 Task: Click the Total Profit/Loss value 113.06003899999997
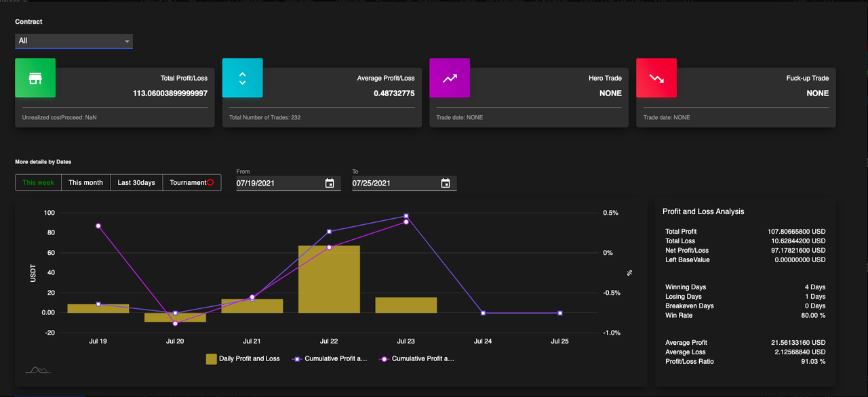[170, 93]
